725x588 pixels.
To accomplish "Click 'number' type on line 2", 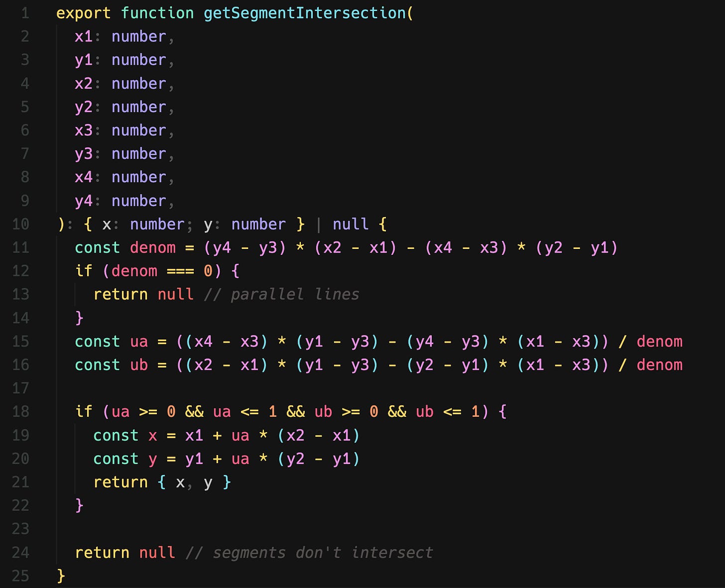I will (x=139, y=36).
